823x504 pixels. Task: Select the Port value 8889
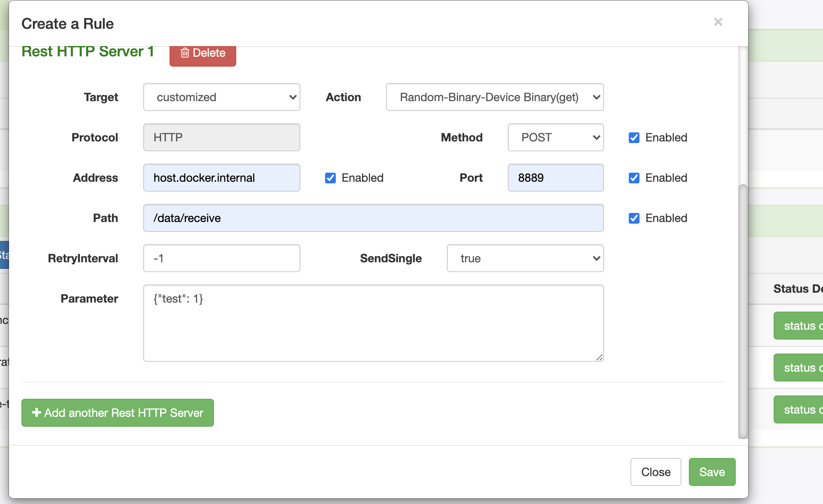click(x=555, y=178)
